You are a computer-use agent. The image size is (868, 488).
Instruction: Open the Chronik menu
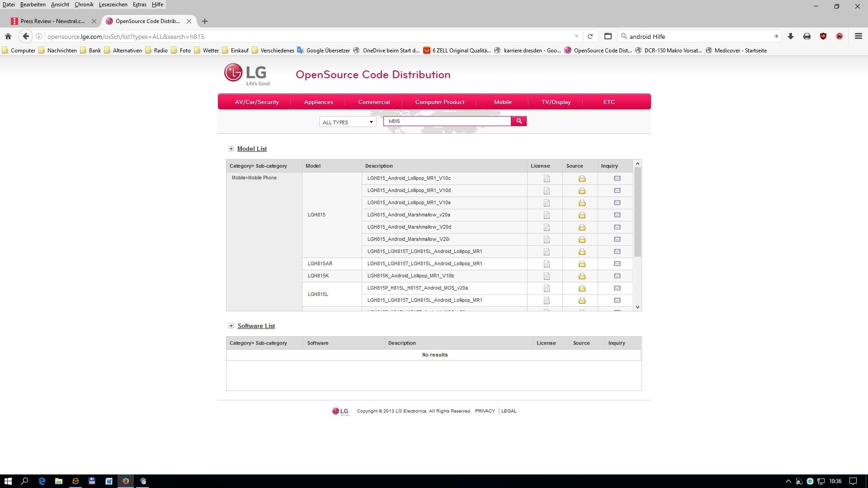click(x=84, y=5)
